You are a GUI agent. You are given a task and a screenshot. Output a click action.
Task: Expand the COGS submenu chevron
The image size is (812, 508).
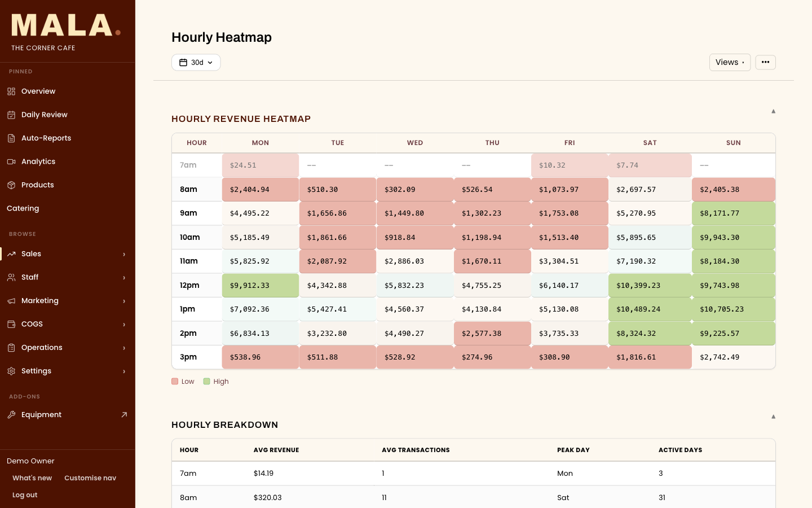124,325
